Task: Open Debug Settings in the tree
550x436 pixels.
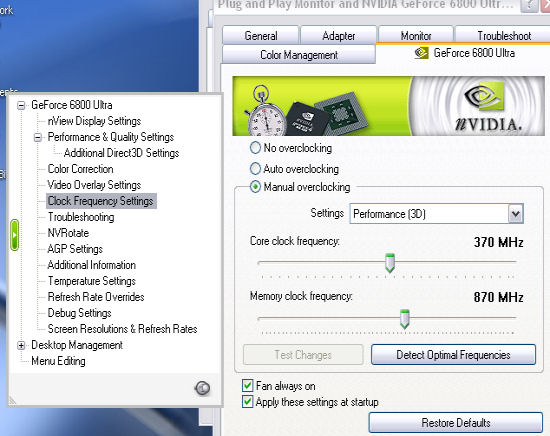Action: click(80, 313)
